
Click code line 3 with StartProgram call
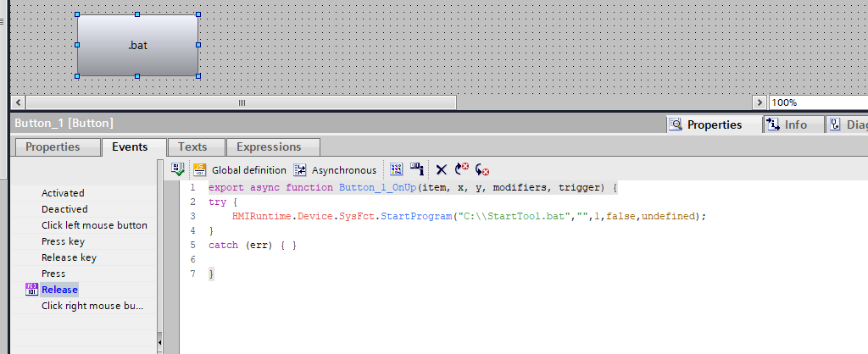[x=470, y=216]
